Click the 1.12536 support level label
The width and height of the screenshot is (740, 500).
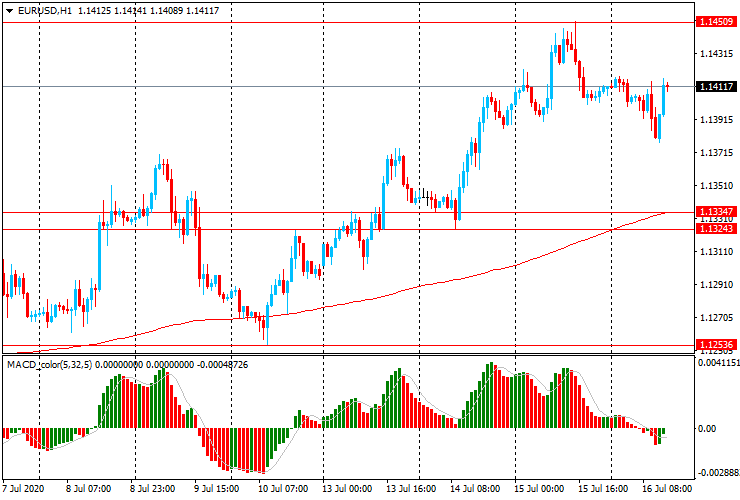tap(716, 344)
